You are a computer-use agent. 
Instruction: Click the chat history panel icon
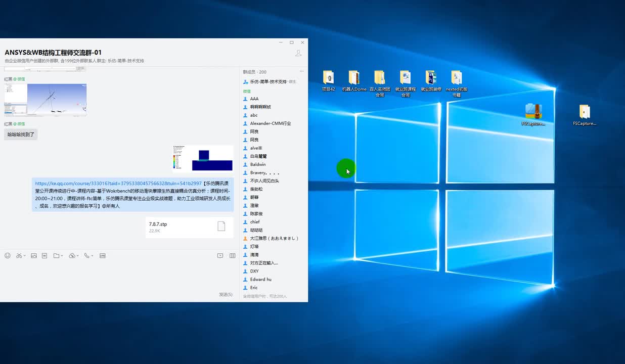[x=233, y=256]
